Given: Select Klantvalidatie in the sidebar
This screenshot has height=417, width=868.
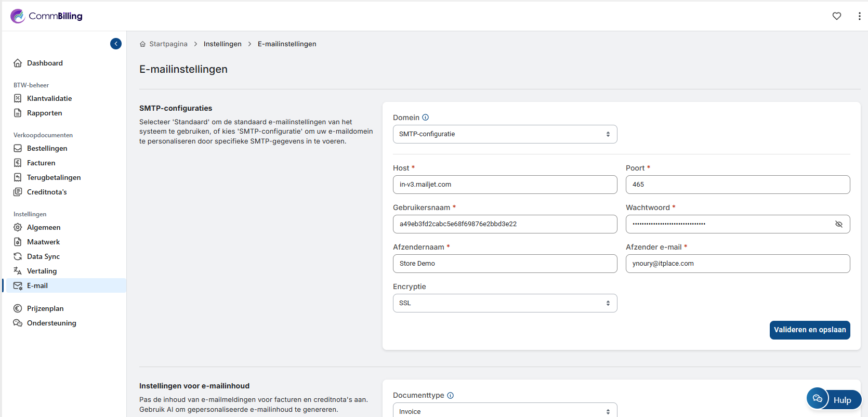Looking at the screenshot, I should tap(49, 98).
